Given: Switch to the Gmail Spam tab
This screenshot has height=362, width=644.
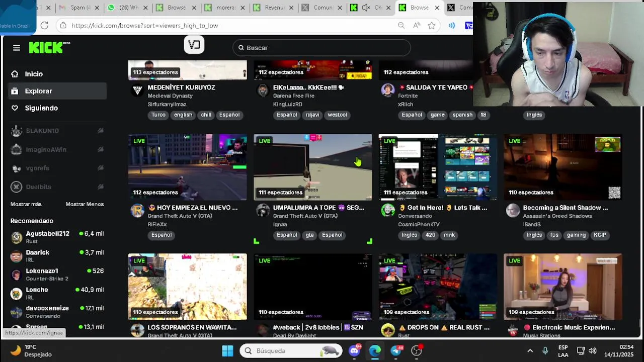Looking at the screenshot, I should click(x=80, y=8).
